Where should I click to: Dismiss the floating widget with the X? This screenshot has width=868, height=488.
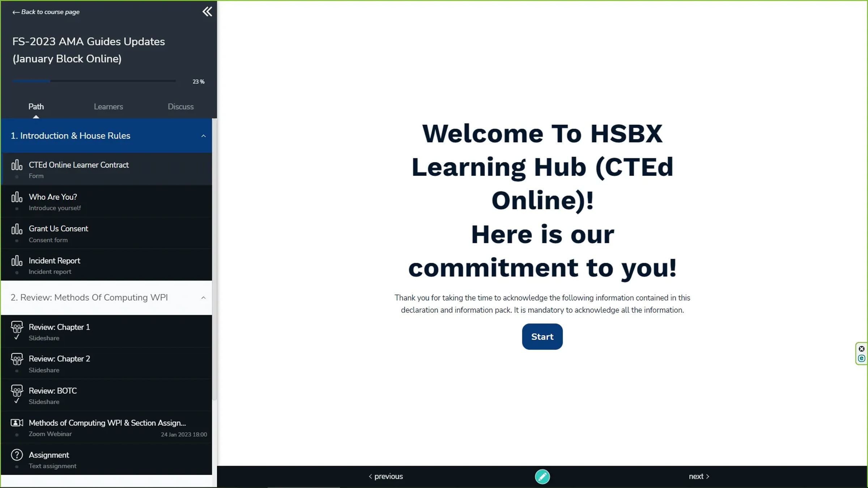click(862, 348)
